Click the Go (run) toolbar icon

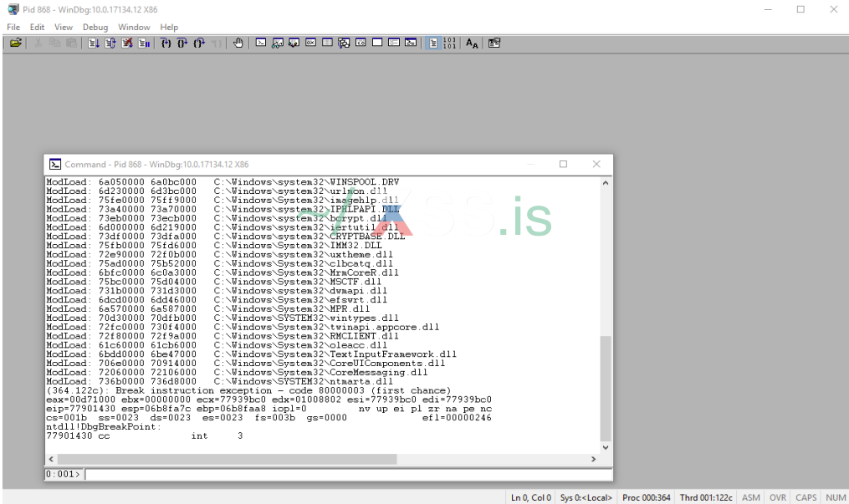click(x=93, y=43)
